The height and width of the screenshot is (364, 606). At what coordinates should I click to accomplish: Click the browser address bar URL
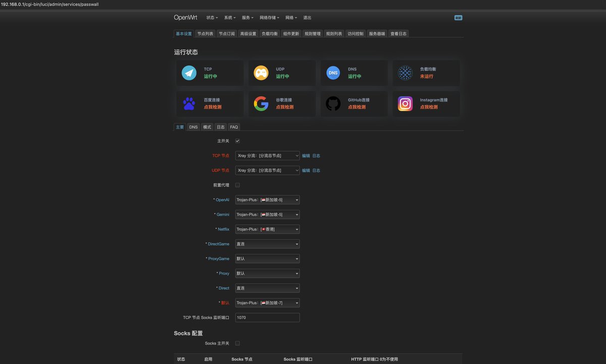(x=49, y=4)
